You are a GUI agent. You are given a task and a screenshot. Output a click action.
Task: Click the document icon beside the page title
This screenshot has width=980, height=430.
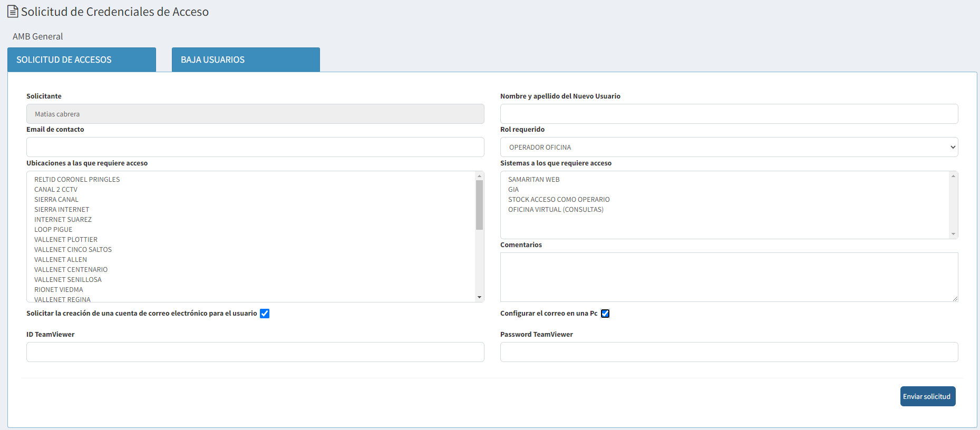(13, 12)
